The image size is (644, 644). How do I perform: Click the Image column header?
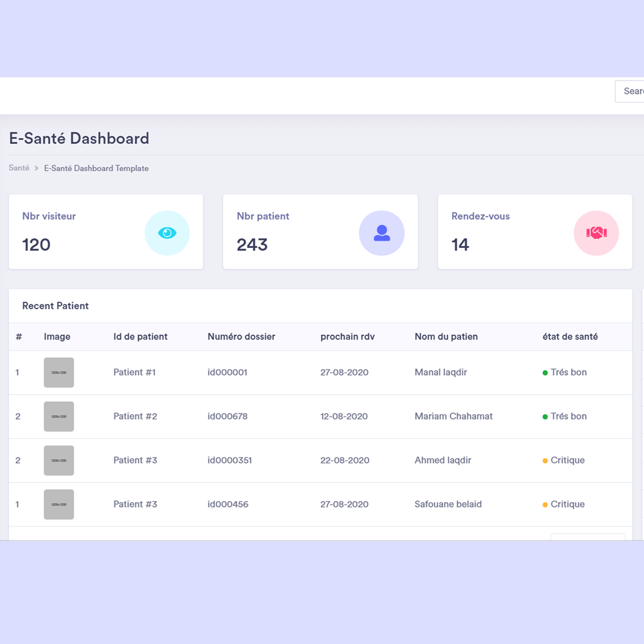pos(57,336)
